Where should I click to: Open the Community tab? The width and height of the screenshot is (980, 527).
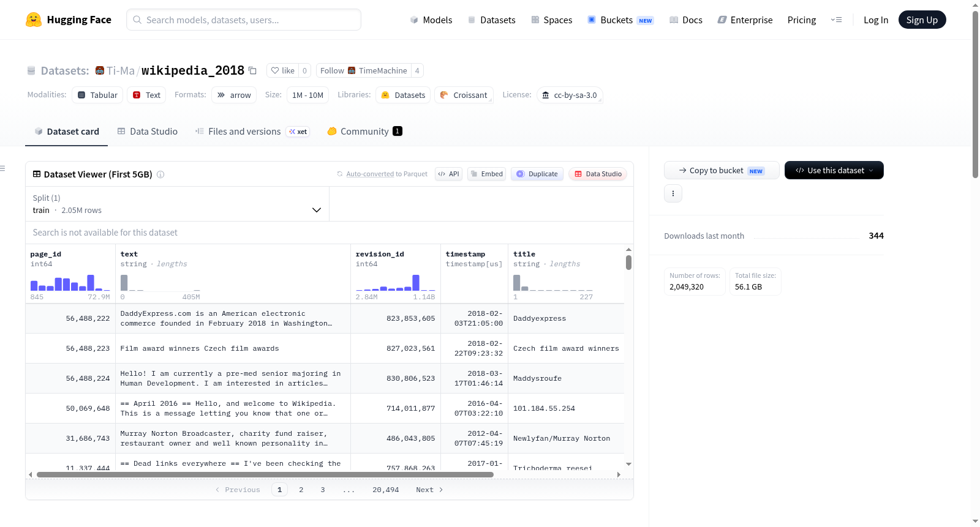(x=364, y=131)
